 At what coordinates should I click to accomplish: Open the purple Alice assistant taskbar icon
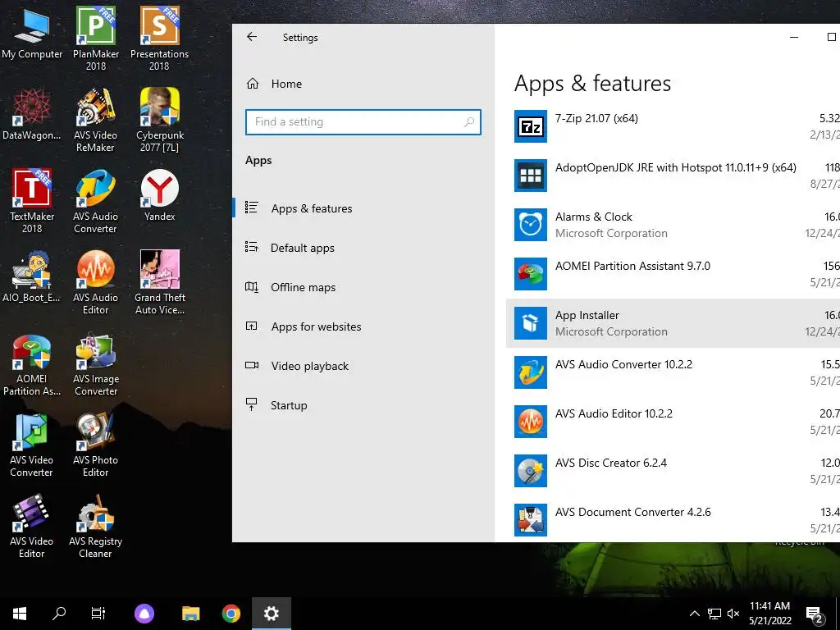pyautogui.click(x=144, y=614)
